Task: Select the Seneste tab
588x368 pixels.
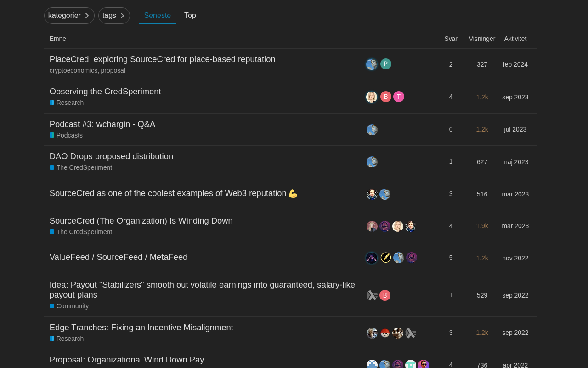Action: 158,16
